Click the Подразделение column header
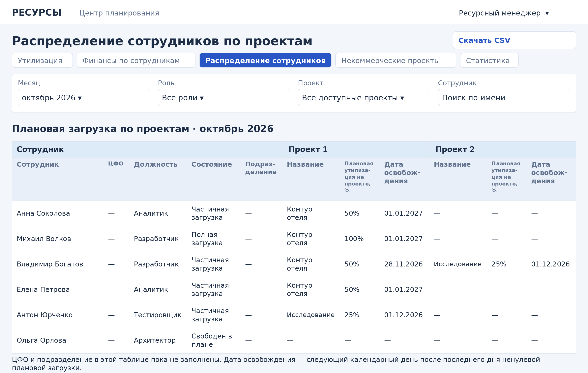Viewport: 588px width, 373px height. [x=261, y=168]
